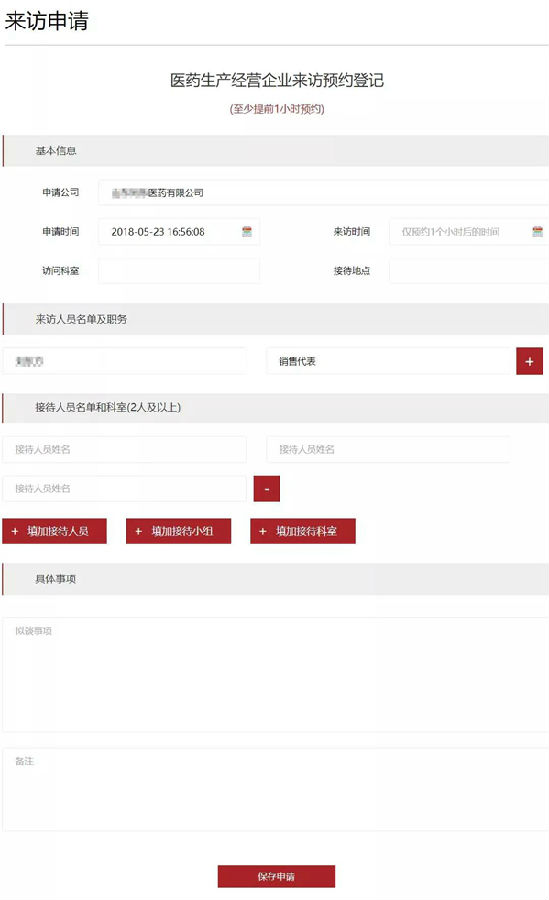The image size is (549, 900).
Task: Select the 来访时间 date field
Action: click(469, 232)
